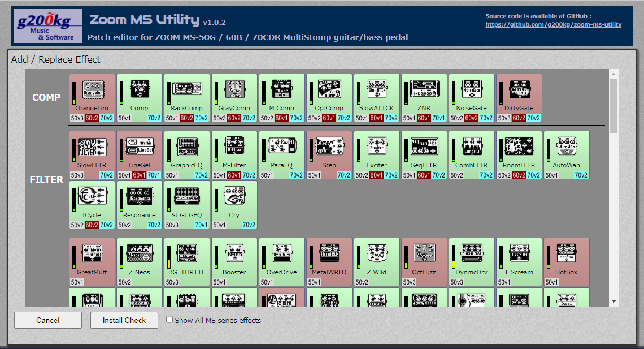Click the Install Check button
Image resolution: width=644 pixels, height=349 pixels.
[124, 320]
